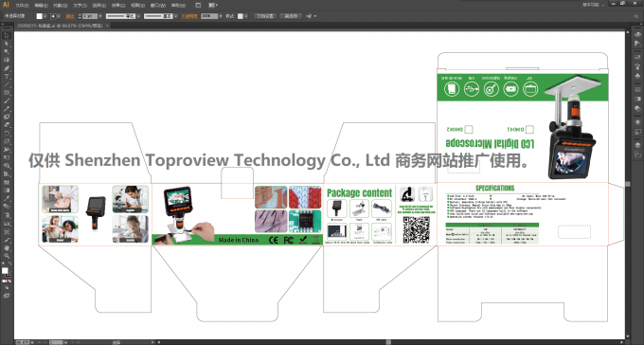The width and height of the screenshot is (644, 345).
Task: Open the 窗口 (Window) menu
Action: 157,6
